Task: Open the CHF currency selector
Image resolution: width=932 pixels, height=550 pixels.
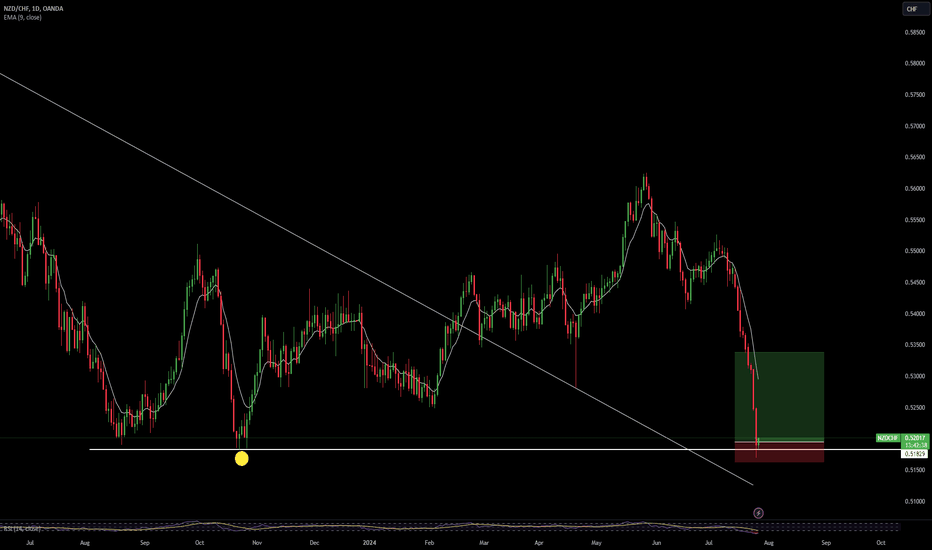Action: (x=915, y=9)
